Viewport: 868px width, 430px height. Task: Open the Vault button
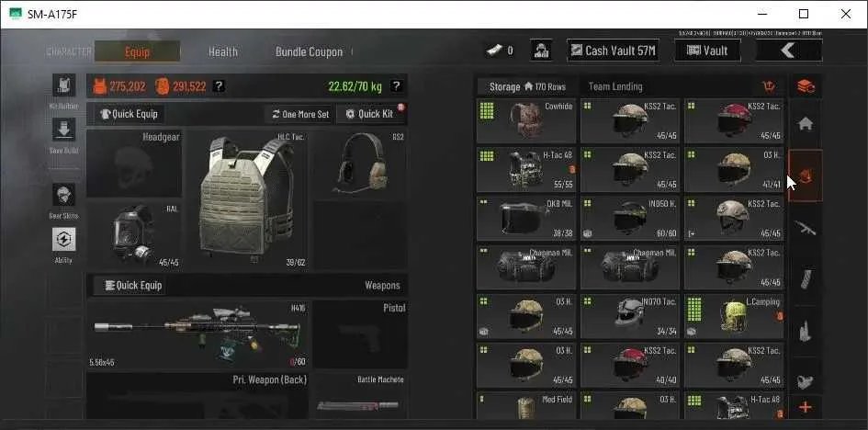pos(707,51)
